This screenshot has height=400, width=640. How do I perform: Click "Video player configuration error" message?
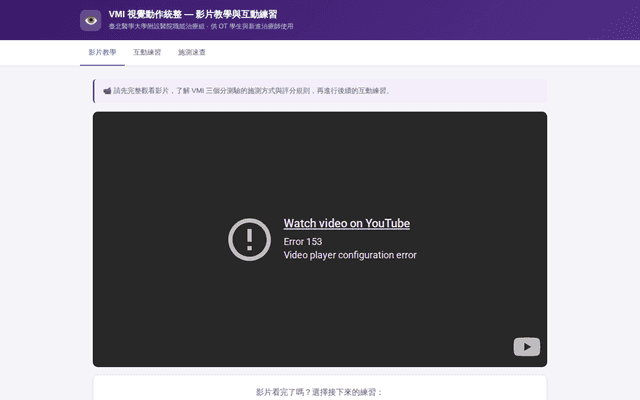(350, 255)
